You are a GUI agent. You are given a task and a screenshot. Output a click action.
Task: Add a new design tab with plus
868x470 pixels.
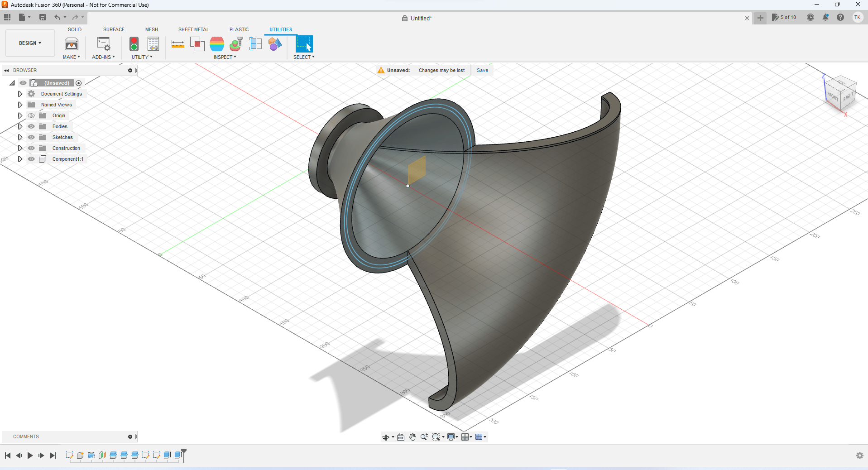pos(760,18)
